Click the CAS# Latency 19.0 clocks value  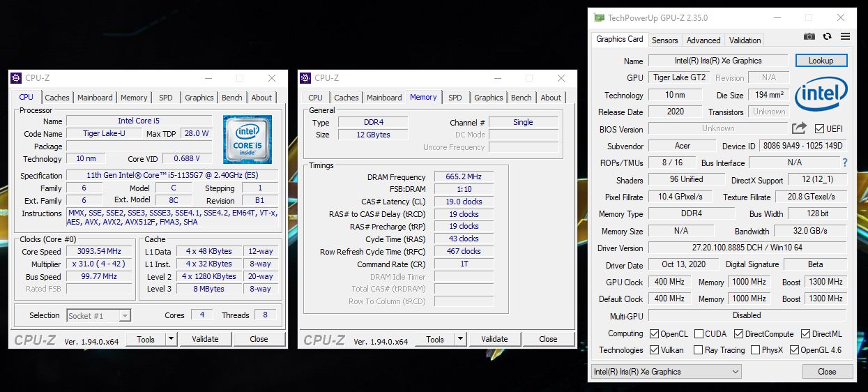coord(464,202)
